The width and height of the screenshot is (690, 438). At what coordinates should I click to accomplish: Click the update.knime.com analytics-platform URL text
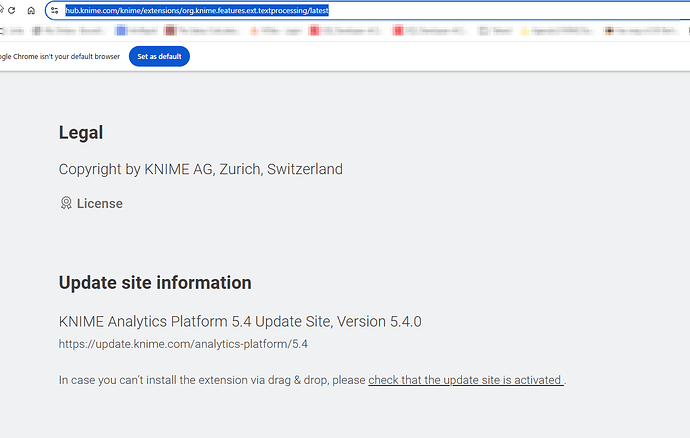[x=183, y=344]
